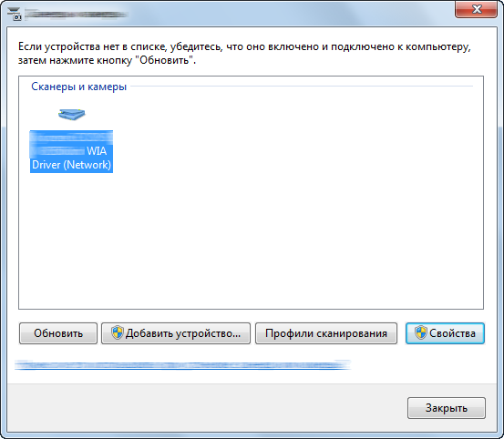Viewport: 504px width, 439px height.
Task: Click the divider line beside Сканеры и камеры
Action: (x=302, y=86)
